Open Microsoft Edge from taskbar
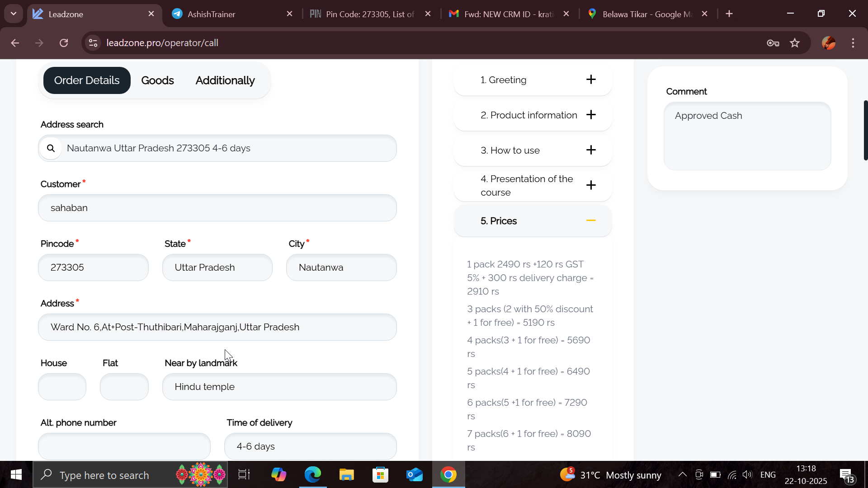 pos(312,475)
